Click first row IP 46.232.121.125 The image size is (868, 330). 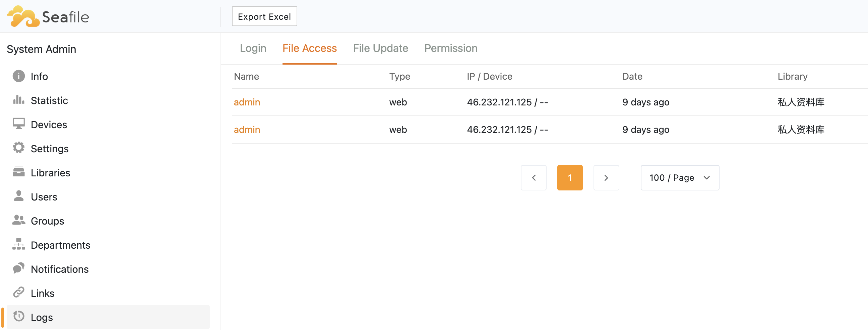pos(499,102)
